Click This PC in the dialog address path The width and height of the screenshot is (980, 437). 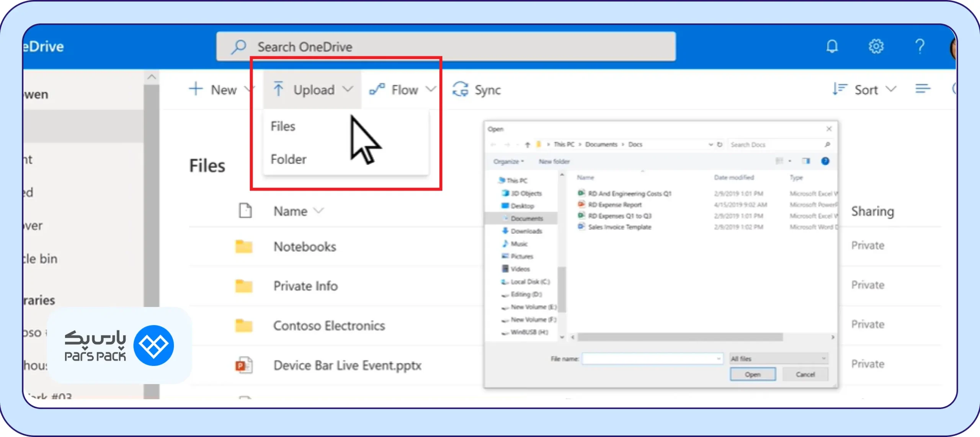pyautogui.click(x=564, y=145)
